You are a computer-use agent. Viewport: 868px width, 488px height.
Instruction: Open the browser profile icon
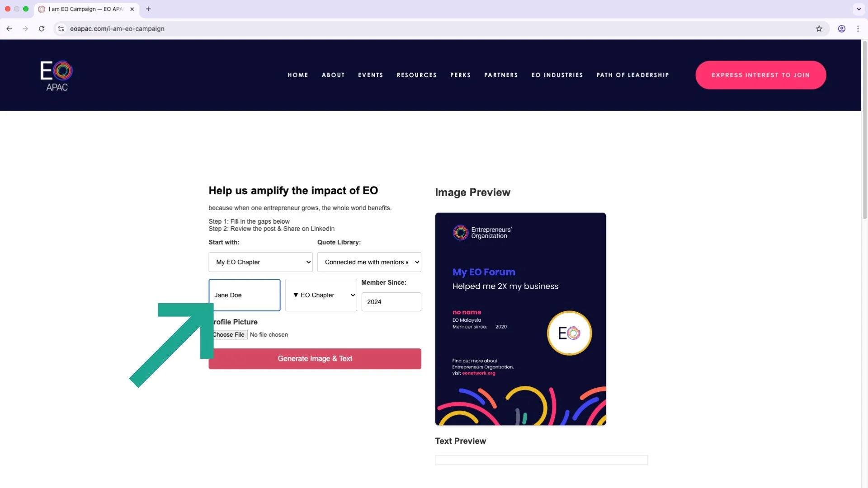tap(841, 28)
